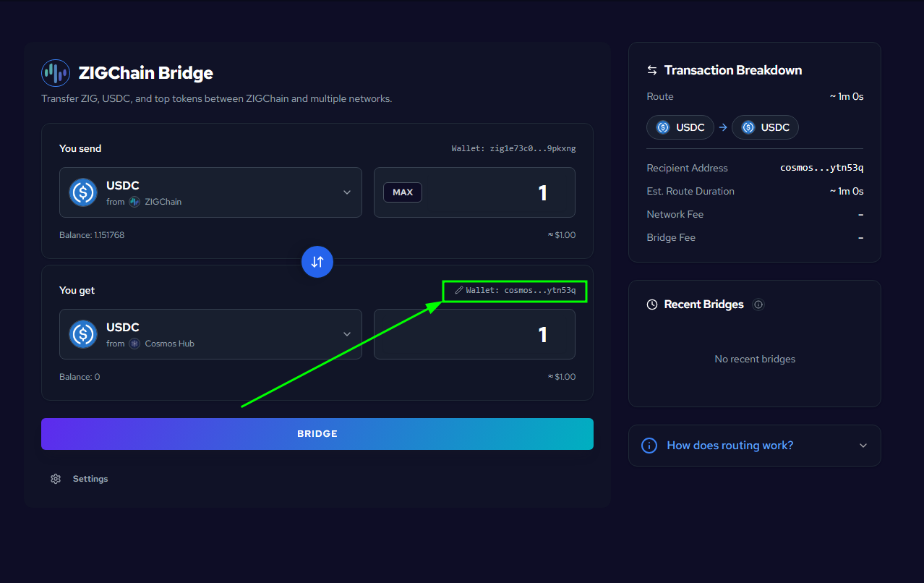The height and width of the screenshot is (583, 924).
Task: Click the USDC token icon in You send
Action: pyautogui.click(x=82, y=192)
